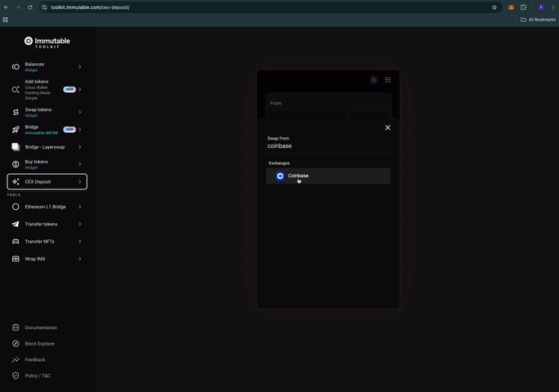Open Wrap IMX menu item
The height and width of the screenshot is (392, 559).
pyautogui.click(x=47, y=259)
